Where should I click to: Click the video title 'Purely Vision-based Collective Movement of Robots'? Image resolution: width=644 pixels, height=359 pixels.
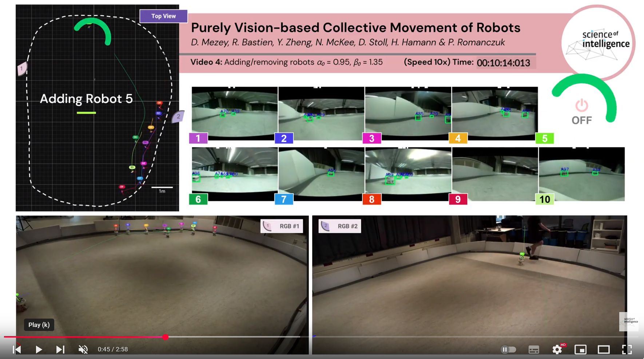tap(355, 28)
